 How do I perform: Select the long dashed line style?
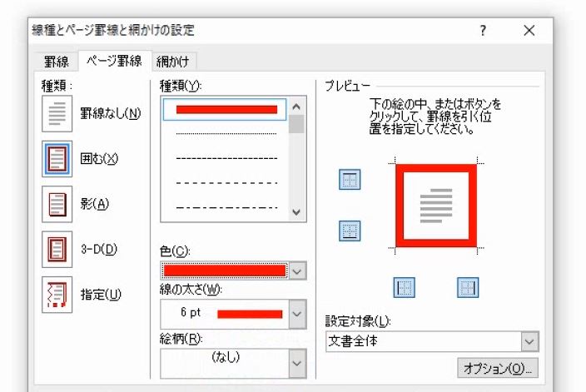(x=226, y=183)
